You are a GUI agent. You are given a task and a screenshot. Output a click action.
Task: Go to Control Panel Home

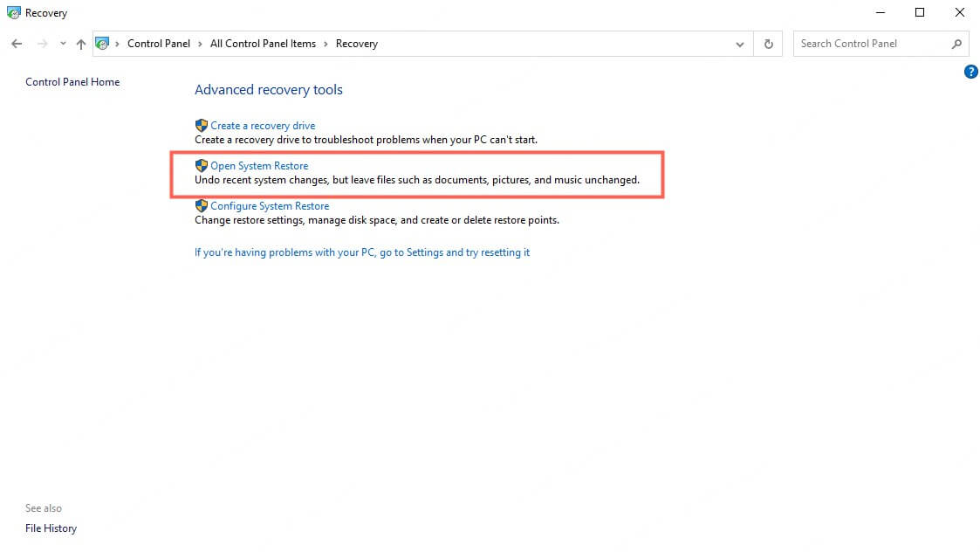coord(72,82)
